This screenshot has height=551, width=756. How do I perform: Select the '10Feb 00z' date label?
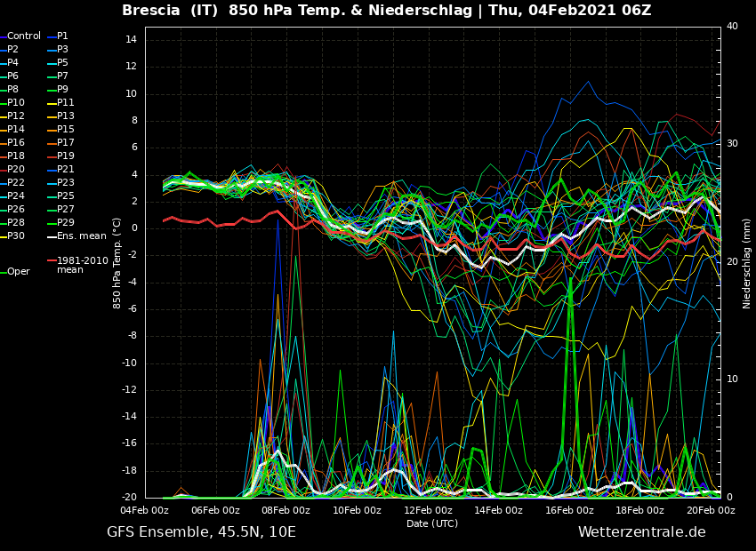(x=358, y=510)
